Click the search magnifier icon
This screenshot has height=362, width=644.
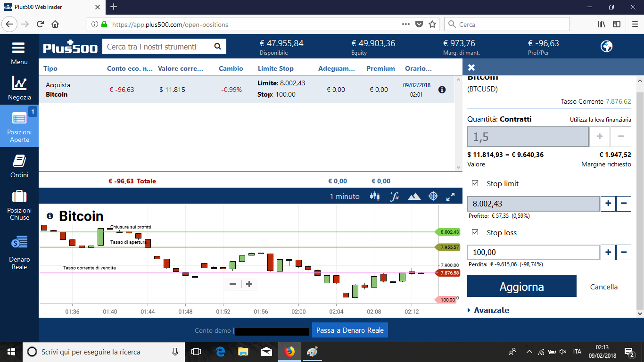(x=217, y=46)
